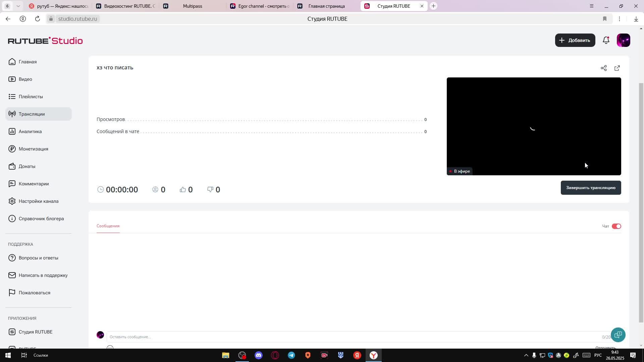Click Завершить трансляцию button
644x362 pixels.
point(591,188)
